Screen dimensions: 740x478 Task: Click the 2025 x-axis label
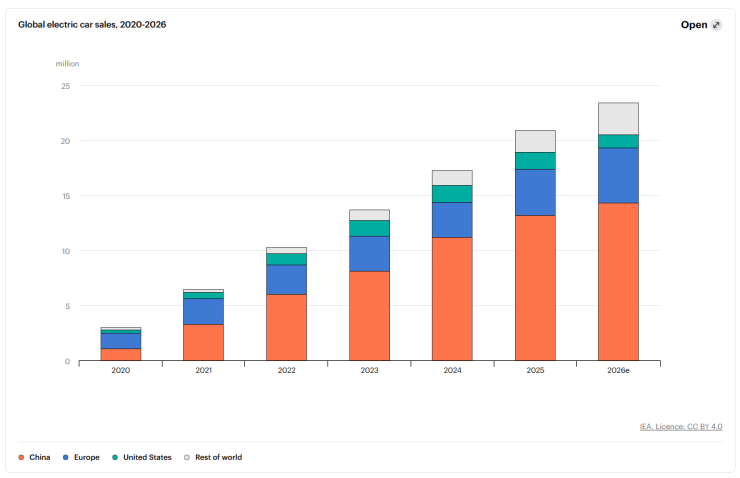point(535,370)
